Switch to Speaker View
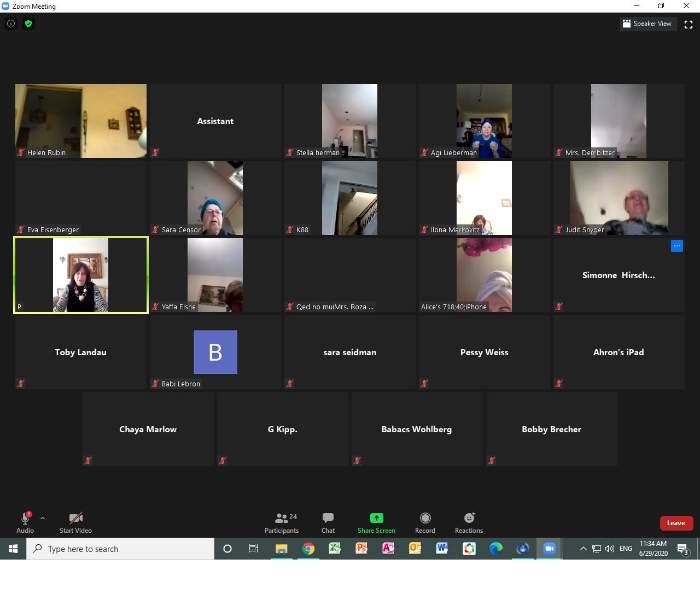 coord(648,24)
